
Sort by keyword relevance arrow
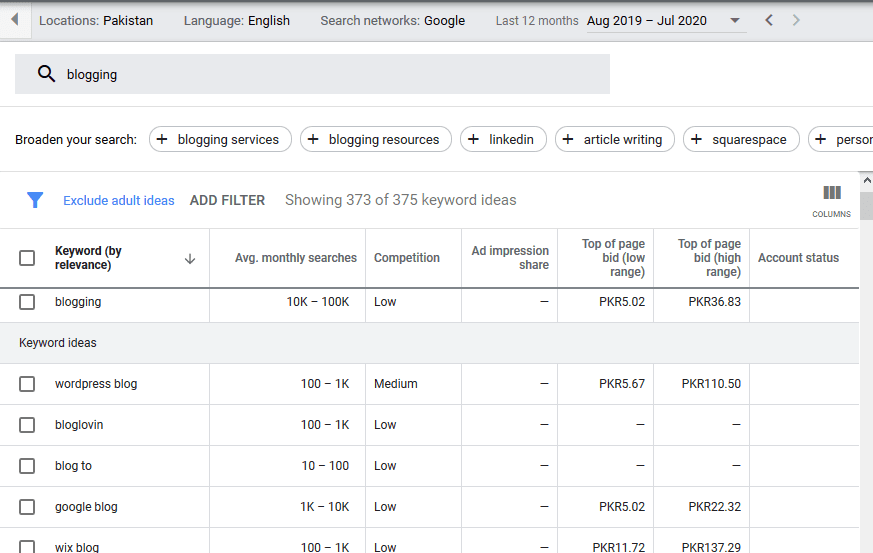190,258
